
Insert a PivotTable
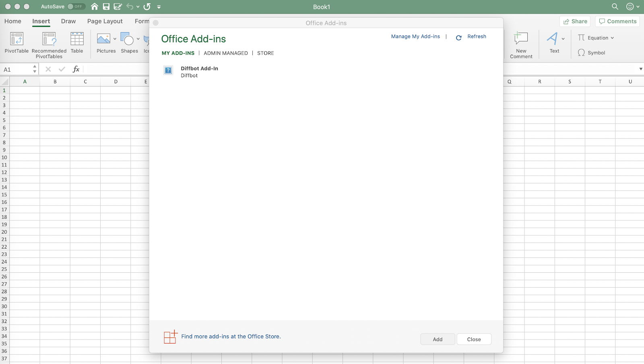point(17,43)
